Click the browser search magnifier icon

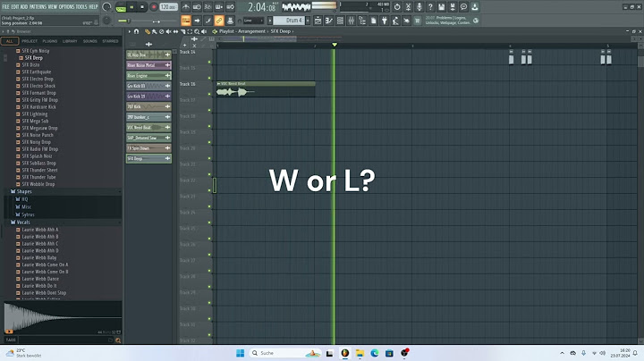pos(118,340)
